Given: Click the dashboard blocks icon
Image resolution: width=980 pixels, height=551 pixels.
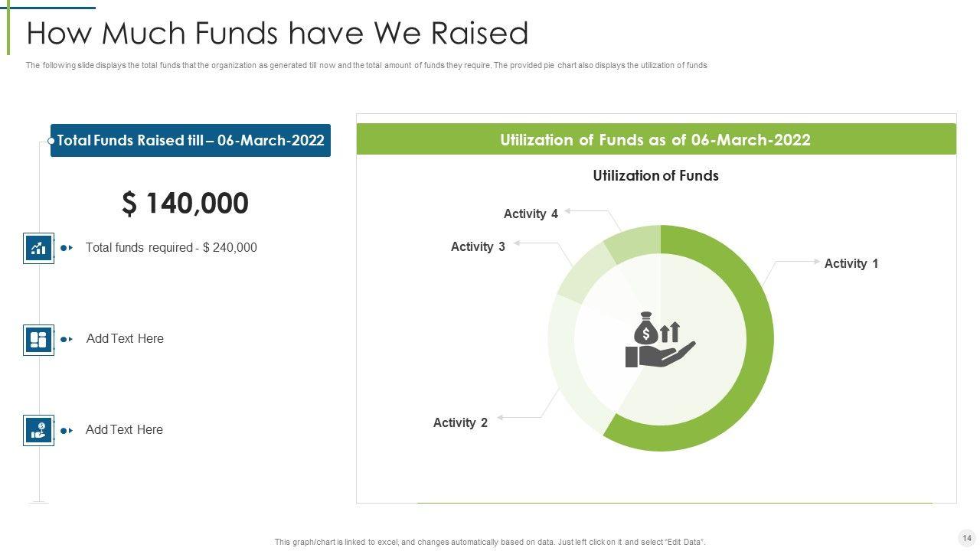Looking at the screenshot, I should click(38, 339).
